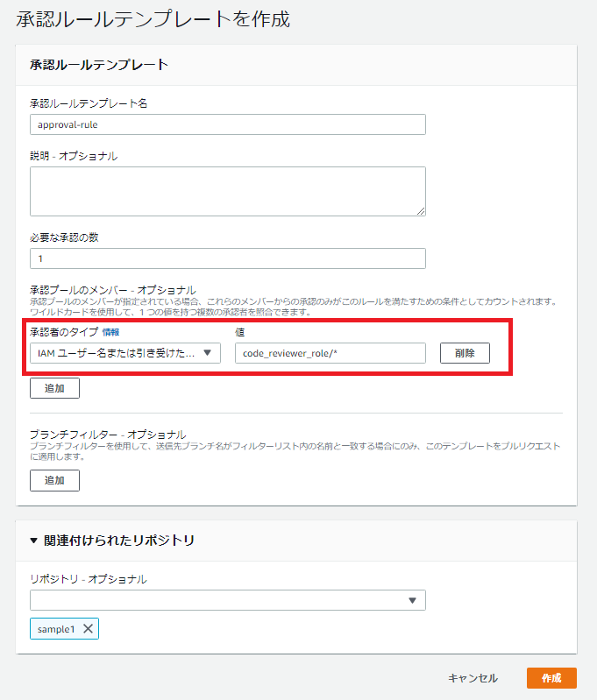The width and height of the screenshot is (597, 700).
Task: Open the 情報 link beside 承認者のタイプ
Action: click(x=111, y=332)
